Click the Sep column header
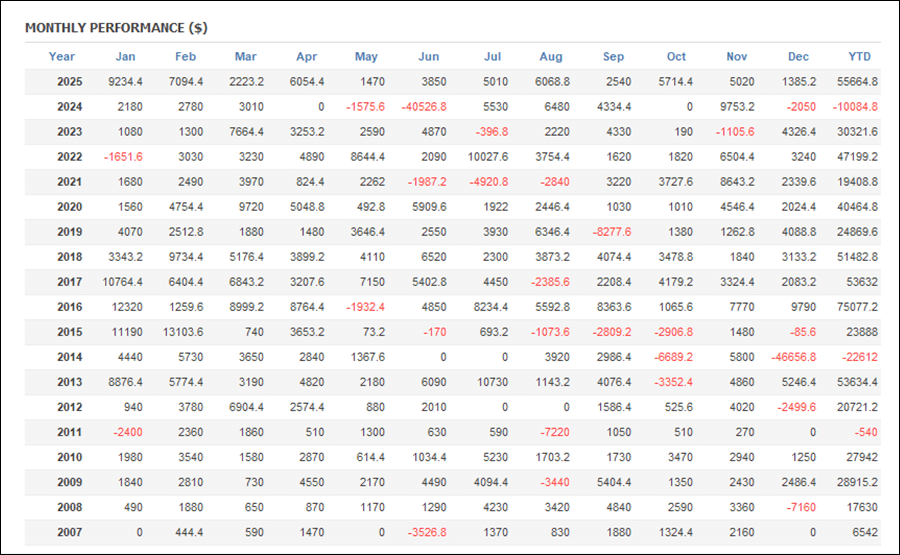The image size is (900, 555). [613, 57]
